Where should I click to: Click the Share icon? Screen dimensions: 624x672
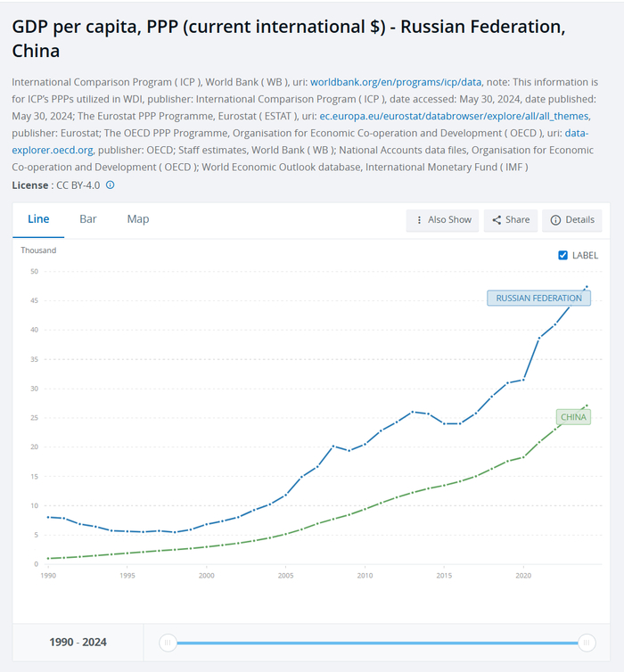coord(497,220)
